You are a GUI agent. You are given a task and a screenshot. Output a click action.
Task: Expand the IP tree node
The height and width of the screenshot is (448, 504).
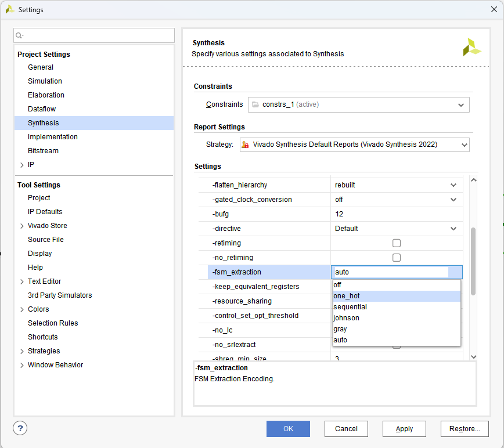(x=22, y=165)
